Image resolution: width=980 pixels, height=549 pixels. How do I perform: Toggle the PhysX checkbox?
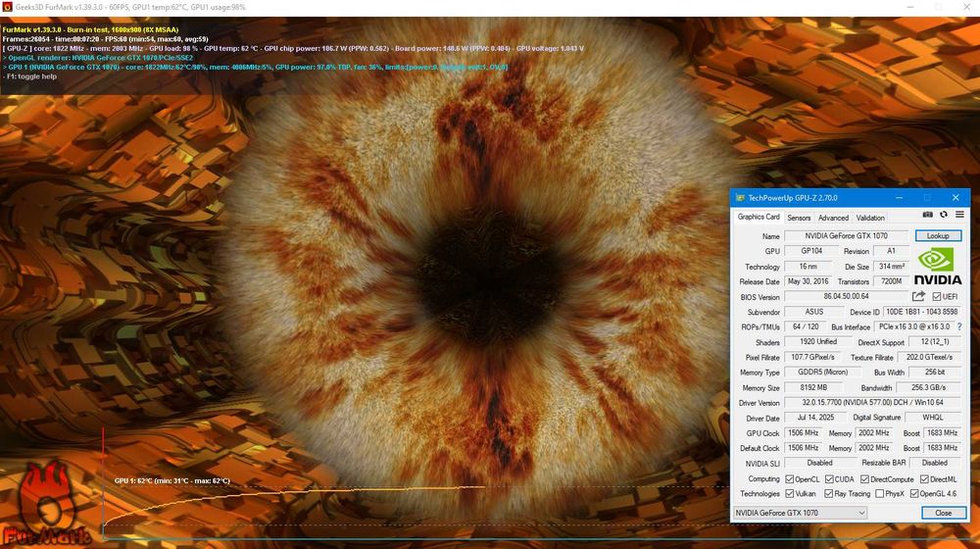point(879,494)
